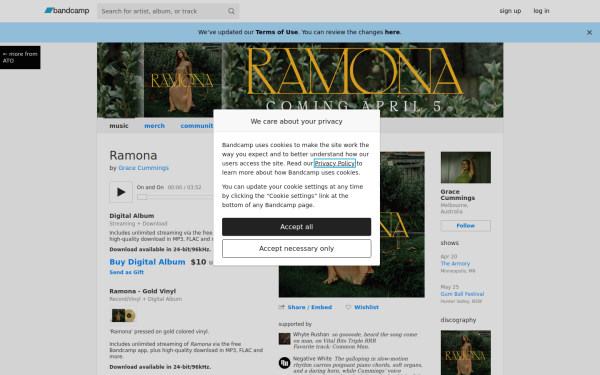Open the Terms of Use link
Image resolution: width=600 pixels, height=375 pixels.
276,32
